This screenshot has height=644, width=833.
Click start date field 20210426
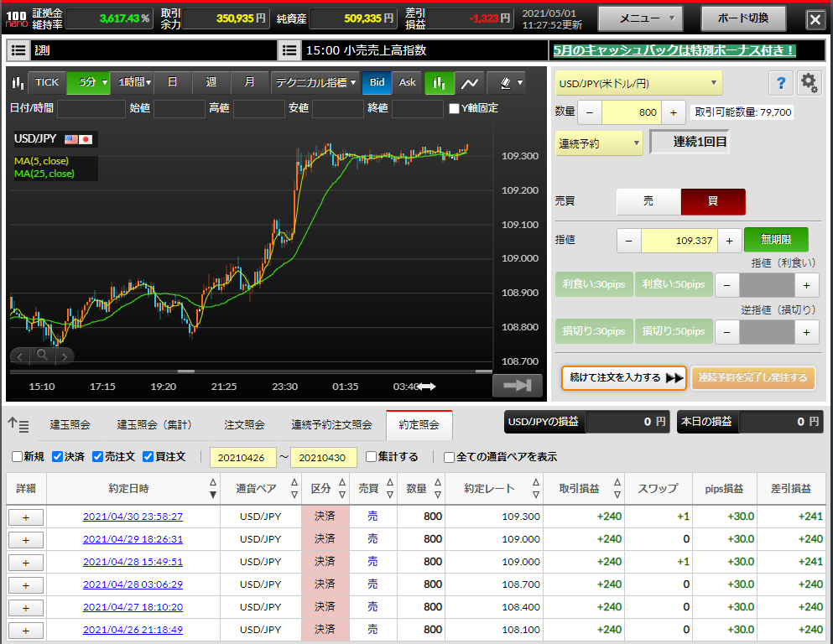click(243, 457)
